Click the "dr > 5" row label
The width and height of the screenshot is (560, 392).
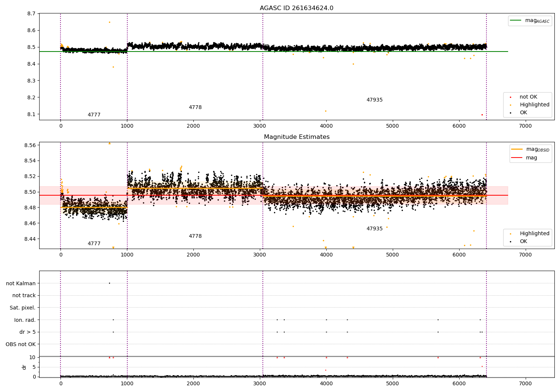[x=28, y=332]
